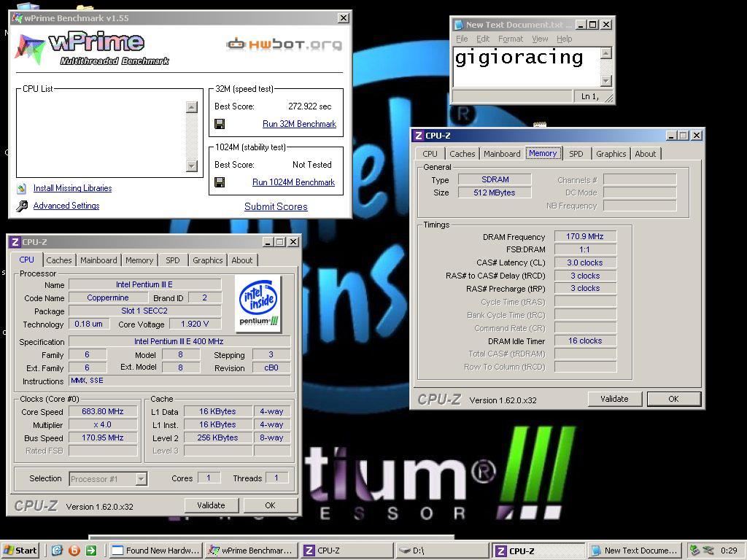Select Caches tab in right CPU-Z window
The height and width of the screenshot is (560, 747).
click(462, 154)
